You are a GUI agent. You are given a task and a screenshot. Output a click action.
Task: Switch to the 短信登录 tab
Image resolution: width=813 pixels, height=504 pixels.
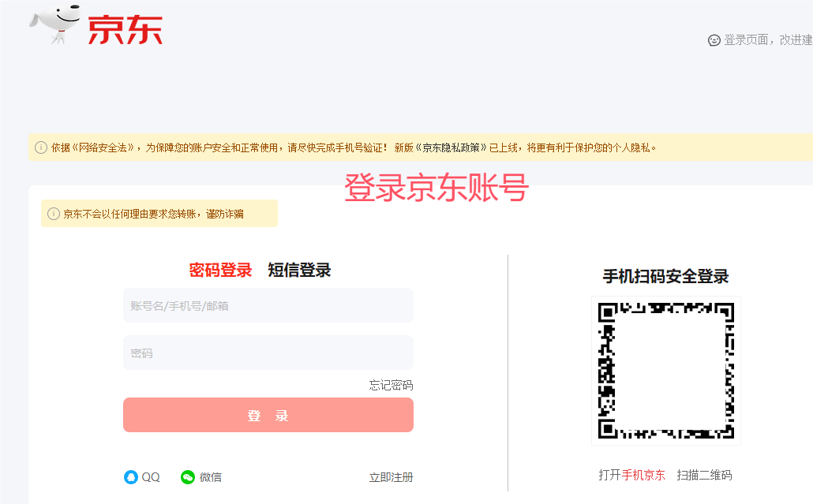pos(299,270)
